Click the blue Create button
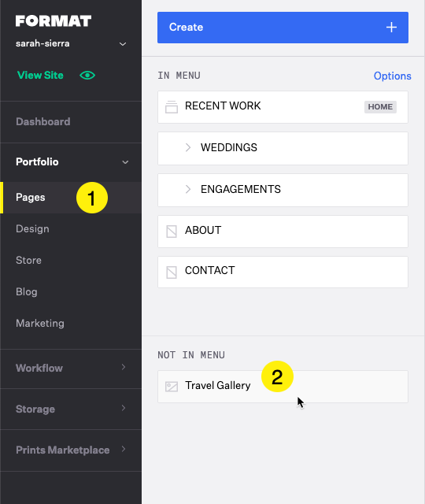425x504 pixels. 283,28
